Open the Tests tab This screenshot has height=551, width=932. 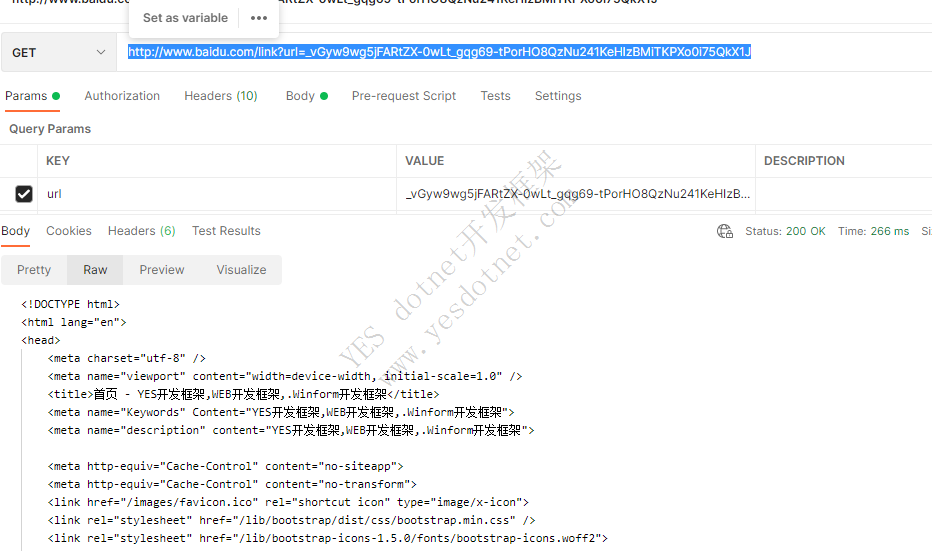point(495,96)
